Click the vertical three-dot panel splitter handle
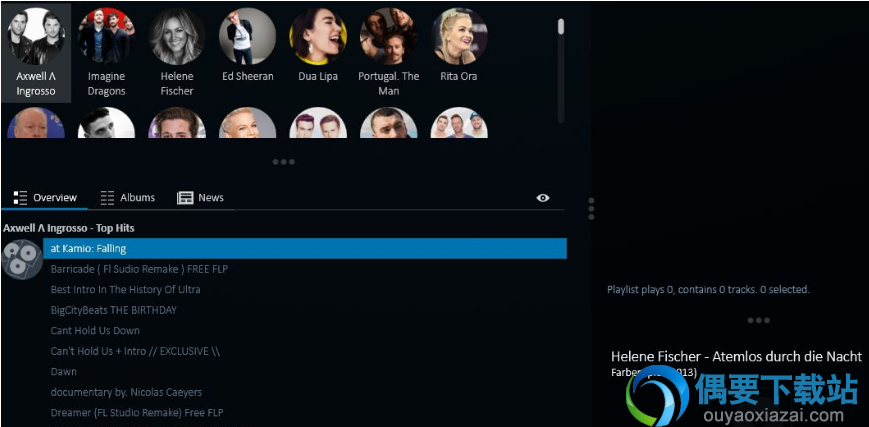Screen dimensions: 869x427 591,209
